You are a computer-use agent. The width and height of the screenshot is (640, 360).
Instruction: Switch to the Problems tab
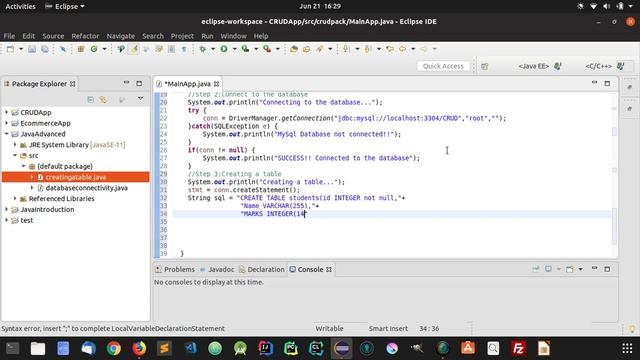(175, 269)
